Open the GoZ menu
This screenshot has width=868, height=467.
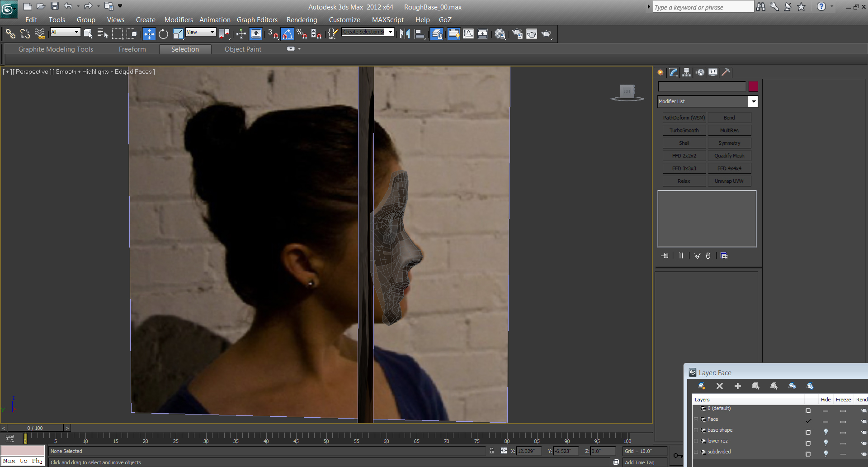coord(445,20)
